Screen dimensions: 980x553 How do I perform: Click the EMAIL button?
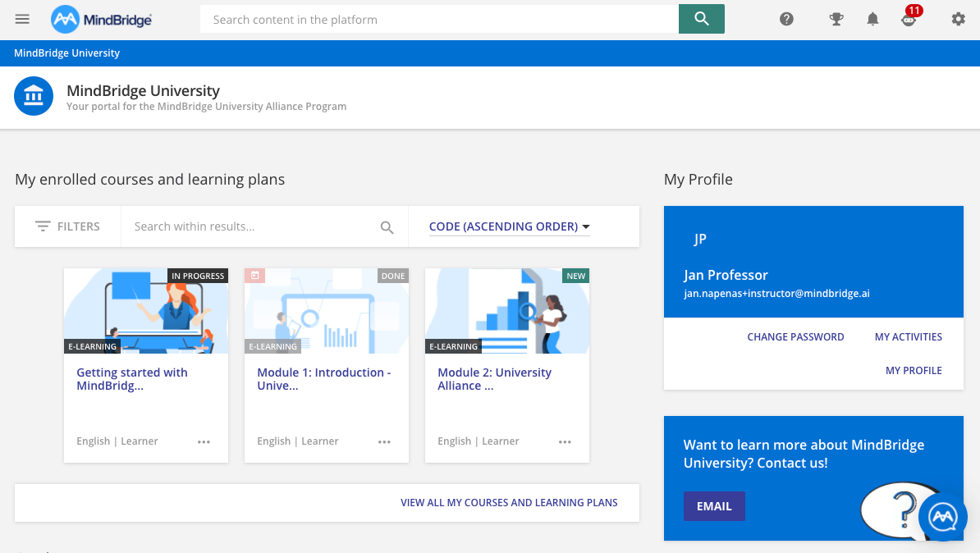714,506
